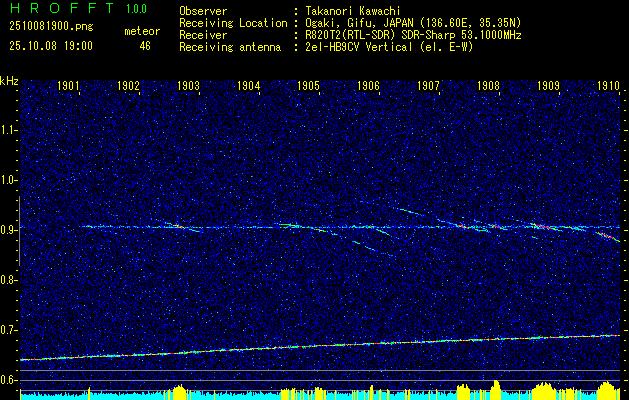Click time marker 1908
Viewport: 629px width, 400px height.
point(488,85)
